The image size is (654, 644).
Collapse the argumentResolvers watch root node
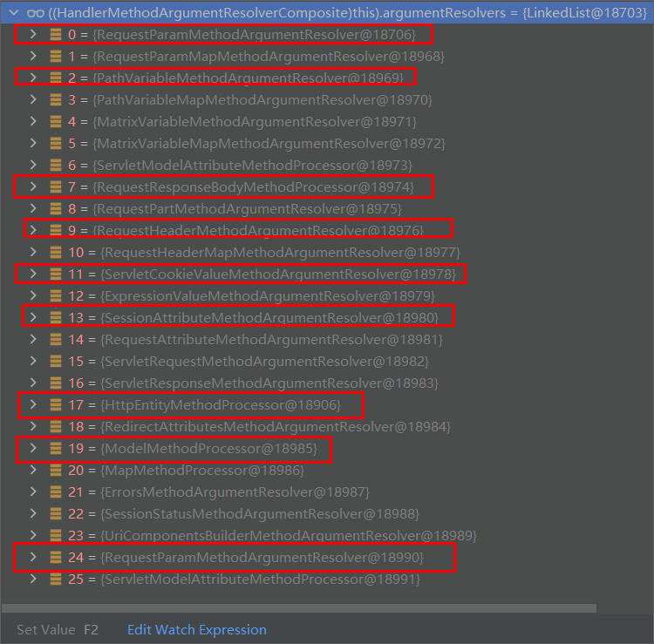click(14, 12)
